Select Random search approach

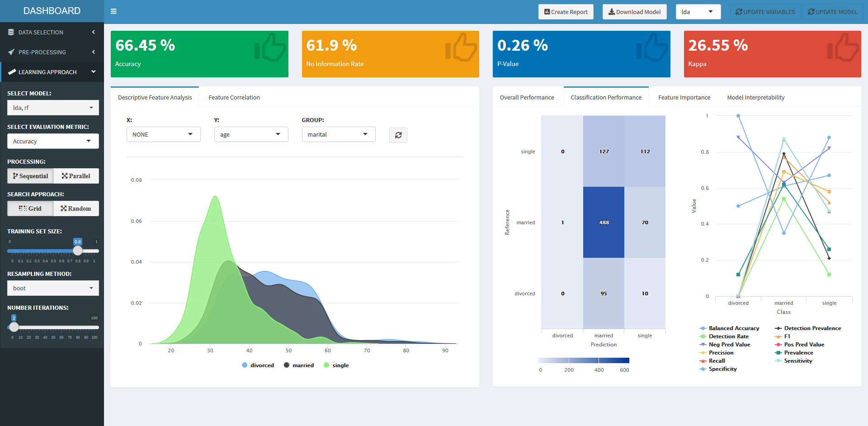(x=76, y=208)
